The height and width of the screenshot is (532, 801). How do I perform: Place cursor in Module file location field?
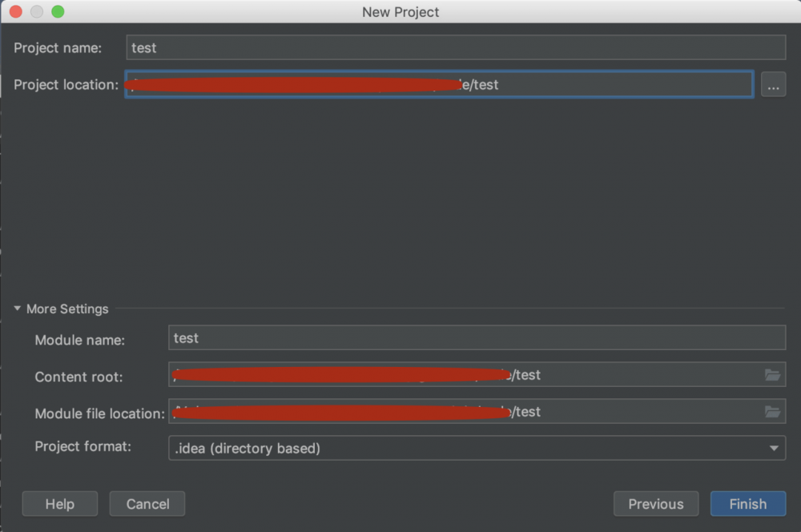[x=641, y=412]
